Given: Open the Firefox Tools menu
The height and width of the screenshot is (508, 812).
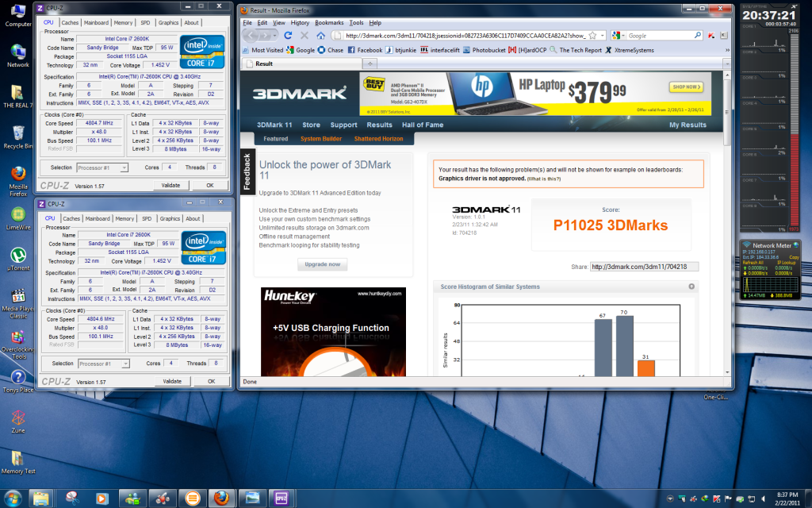Looking at the screenshot, I should coord(356,22).
